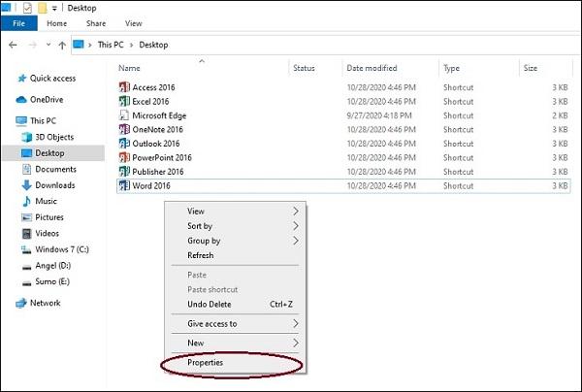Go back with the back arrow

pyautogui.click(x=13, y=45)
